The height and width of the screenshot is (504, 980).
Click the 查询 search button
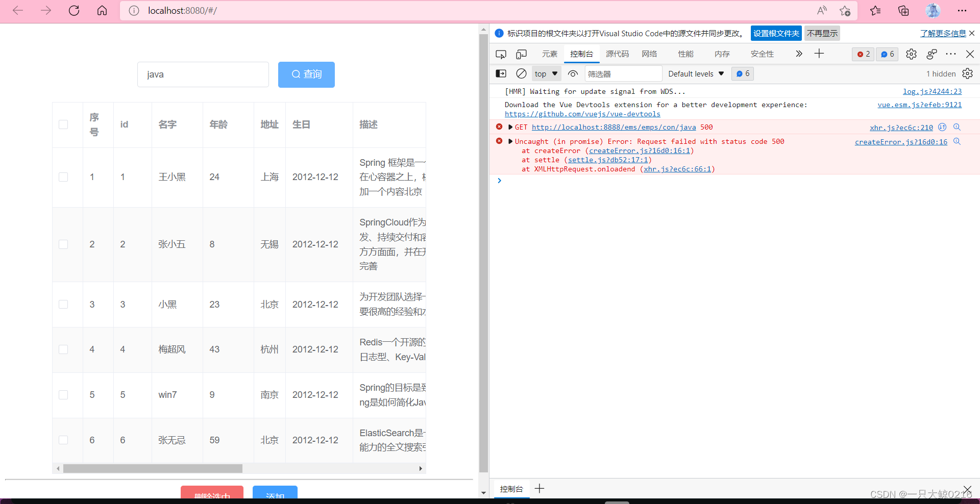click(306, 74)
